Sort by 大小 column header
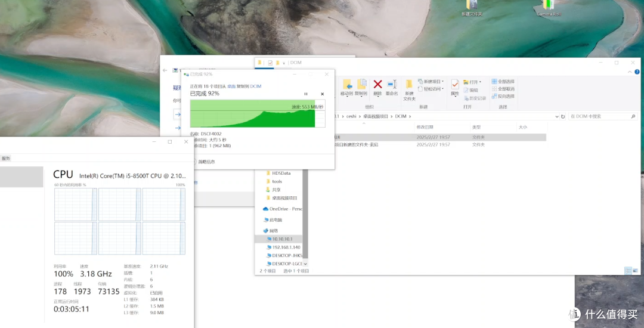Screen dimensions: 644x328 tap(522, 127)
